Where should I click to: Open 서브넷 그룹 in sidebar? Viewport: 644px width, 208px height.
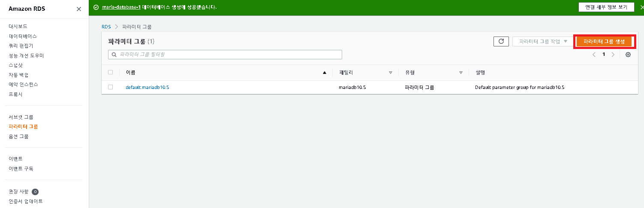click(21, 117)
